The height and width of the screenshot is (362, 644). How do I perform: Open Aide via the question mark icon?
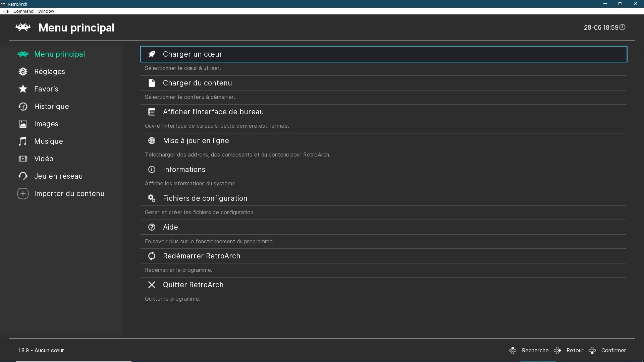pos(152,227)
